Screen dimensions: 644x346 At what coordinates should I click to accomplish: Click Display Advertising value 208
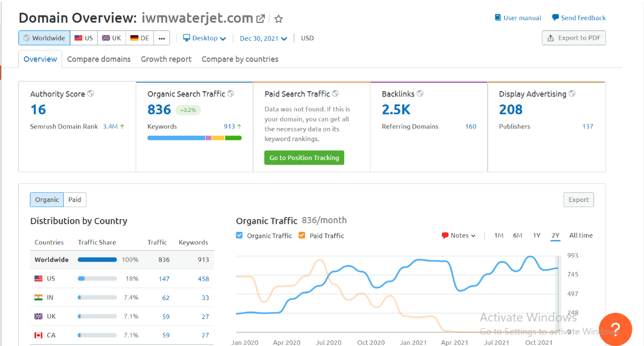(511, 110)
